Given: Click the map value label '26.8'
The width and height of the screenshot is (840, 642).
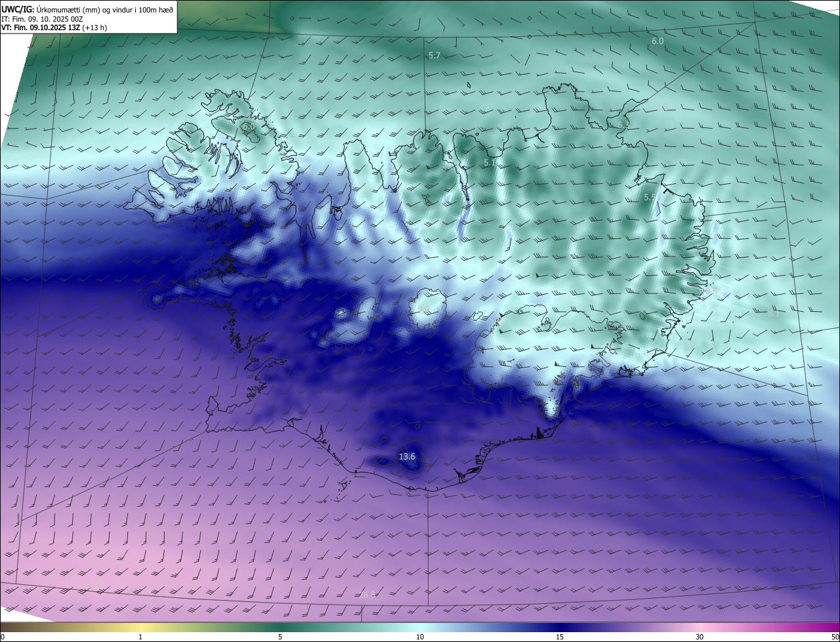Looking at the screenshot, I should [367, 595].
